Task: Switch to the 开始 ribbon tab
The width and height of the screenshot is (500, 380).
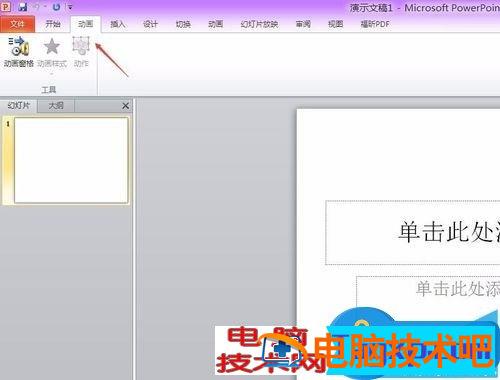Action: pos(53,24)
